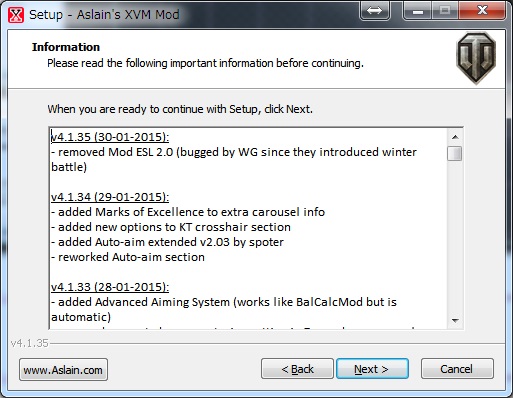Go to previous step with Back button

coord(297,369)
